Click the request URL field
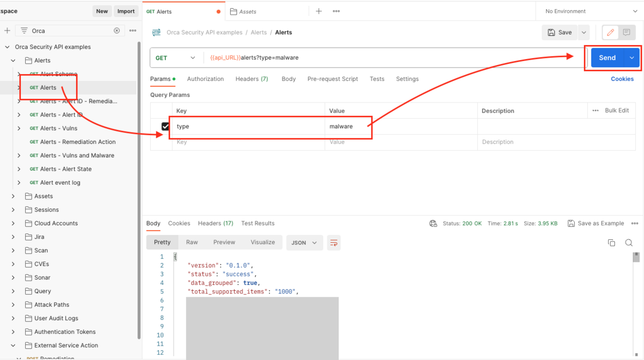The image size is (644, 360). (x=393, y=58)
